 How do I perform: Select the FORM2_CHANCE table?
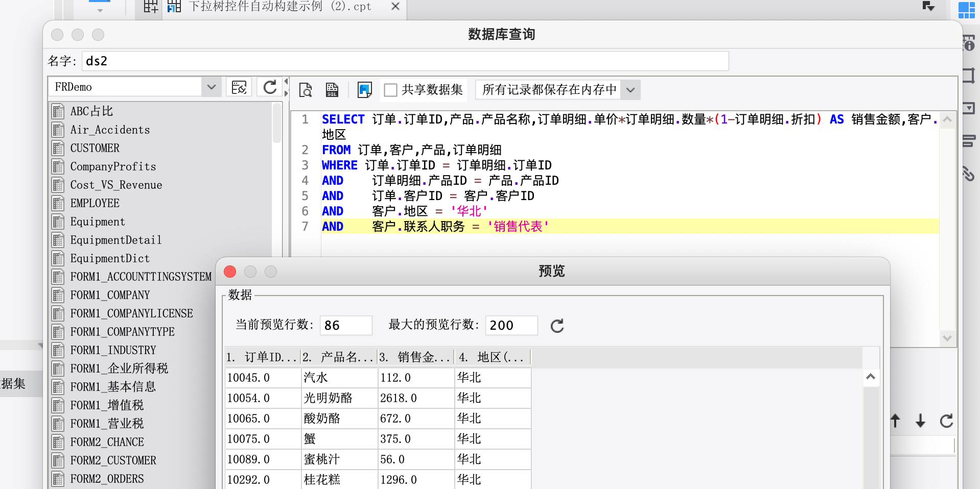[x=133, y=442]
